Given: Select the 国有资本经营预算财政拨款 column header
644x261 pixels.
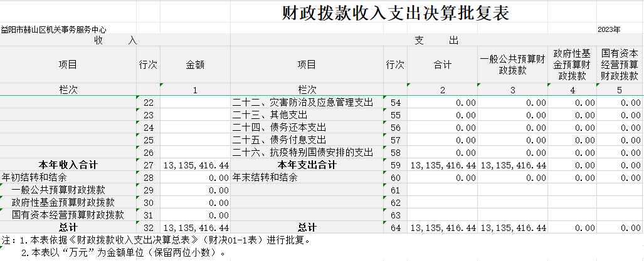Looking at the screenshot, I should click(x=620, y=64).
